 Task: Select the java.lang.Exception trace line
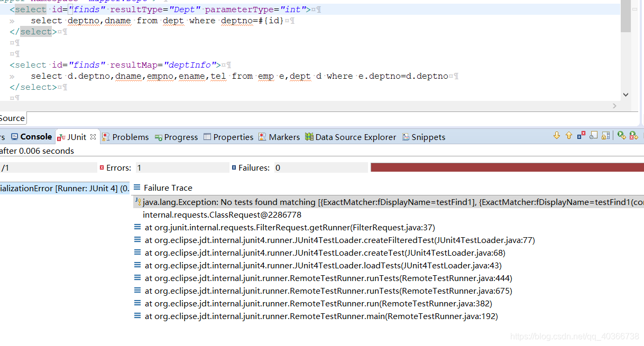click(x=388, y=202)
